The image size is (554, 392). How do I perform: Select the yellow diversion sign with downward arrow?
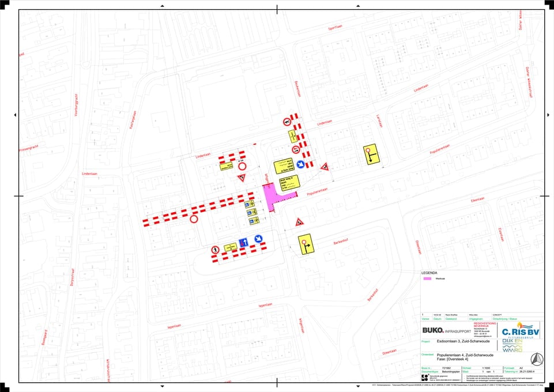tap(371, 154)
